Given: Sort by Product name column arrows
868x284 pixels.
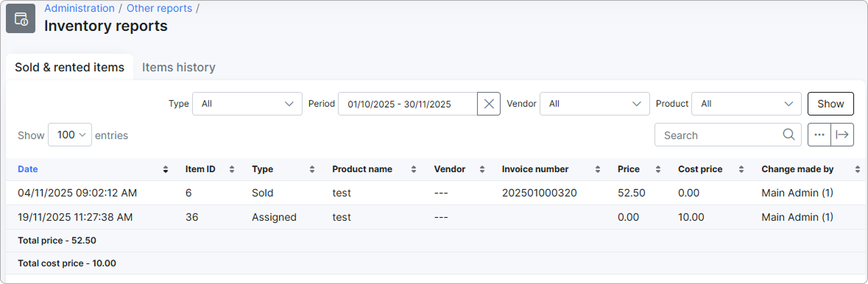Looking at the screenshot, I should (x=414, y=169).
